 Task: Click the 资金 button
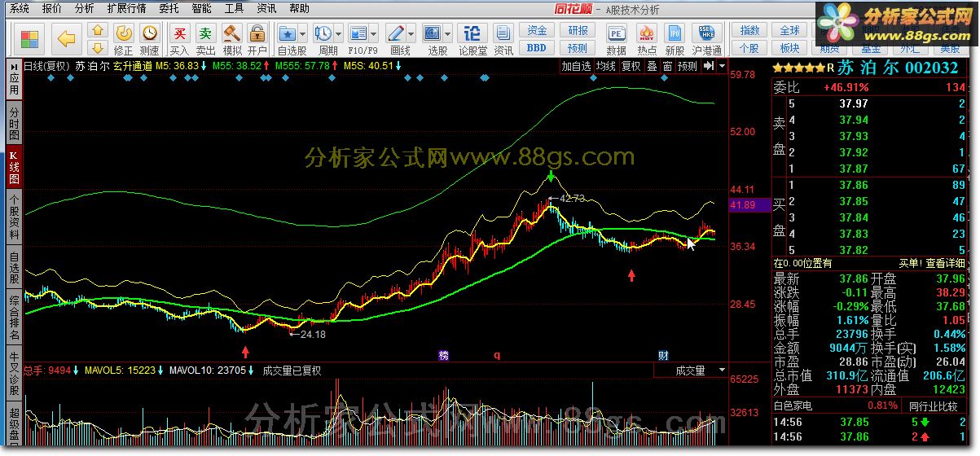[x=537, y=30]
